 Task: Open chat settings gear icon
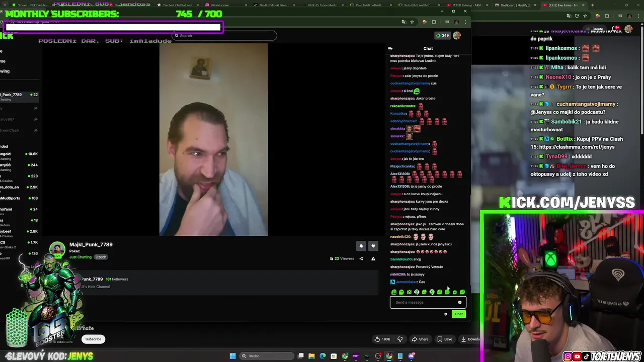point(445,314)
